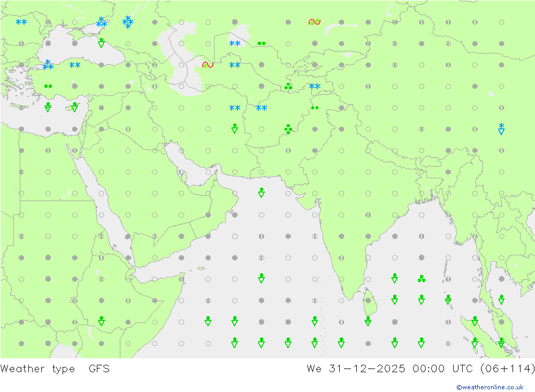The width and height of the screenshot is (535, 392).
Task: Select the rain shower symbol in eastern Iran
Action: click(x=235, y=129)
